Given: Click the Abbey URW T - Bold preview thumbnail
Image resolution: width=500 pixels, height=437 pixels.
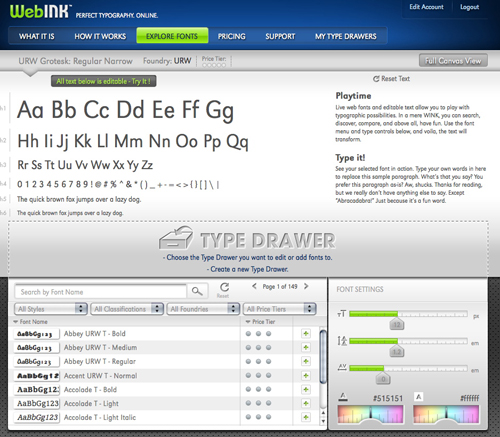Looking at the screenshot, I should (x=36, y=334).
